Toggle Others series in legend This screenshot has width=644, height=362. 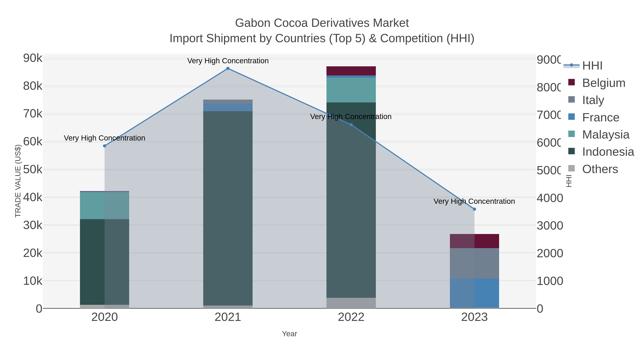tap(593, 169)
